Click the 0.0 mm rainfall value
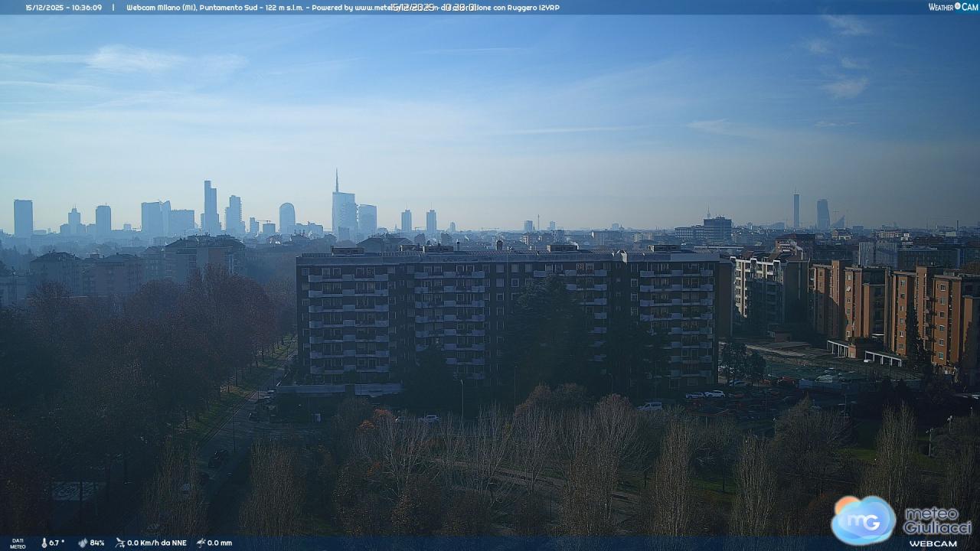This screenshot has height=551, width=980. (220, 543)
